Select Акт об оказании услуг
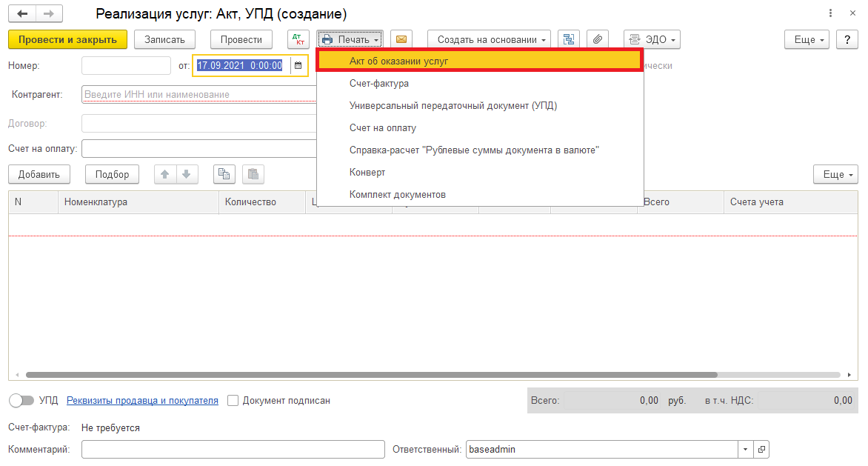Image resolution: width=868 pixels, height=466 pixels. [399, 61]
